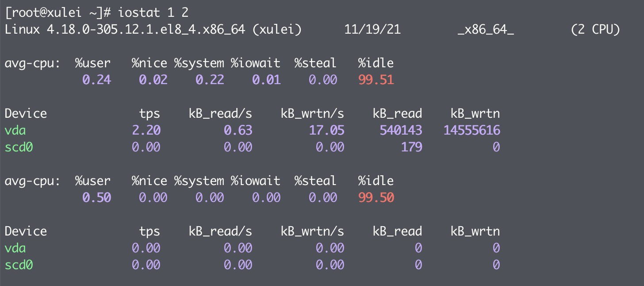Screen dimensions: 644x286
Task: Select the red %idle value 99.50
Action: pyautogui.click(x=376, y=198)
